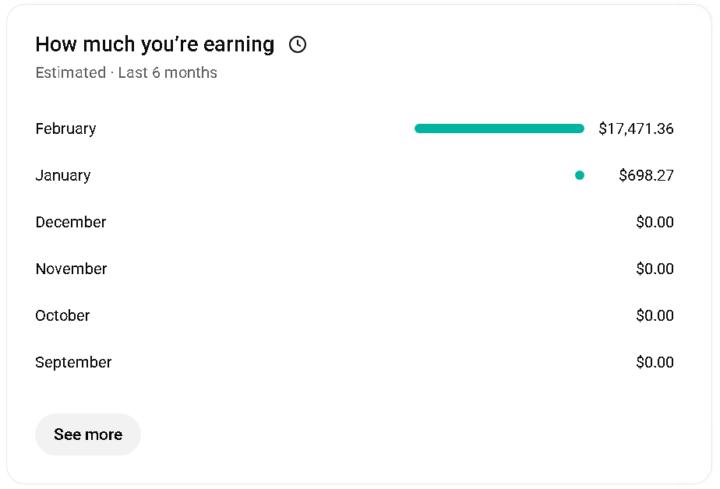Click the "Estimated" subtitle text
Viewport: 720px width, 489px height.
pyautogui.click(x=70, y=72)
